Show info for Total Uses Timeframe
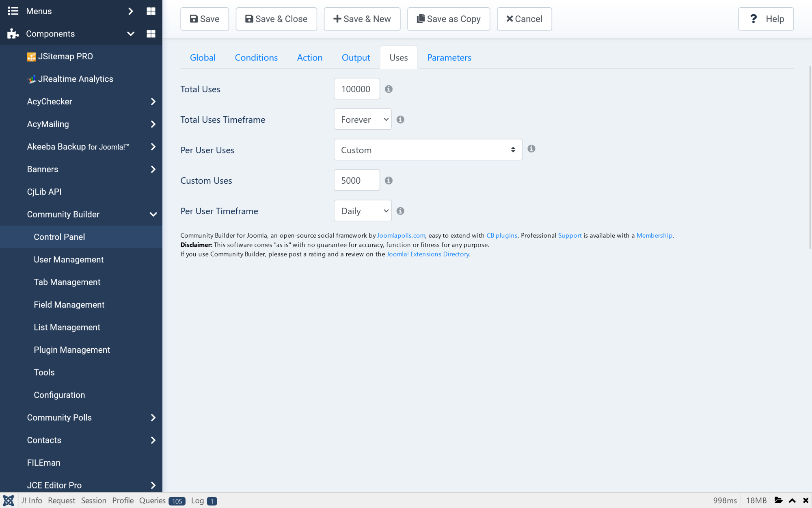The image size is (812, 508). (400, 119)
